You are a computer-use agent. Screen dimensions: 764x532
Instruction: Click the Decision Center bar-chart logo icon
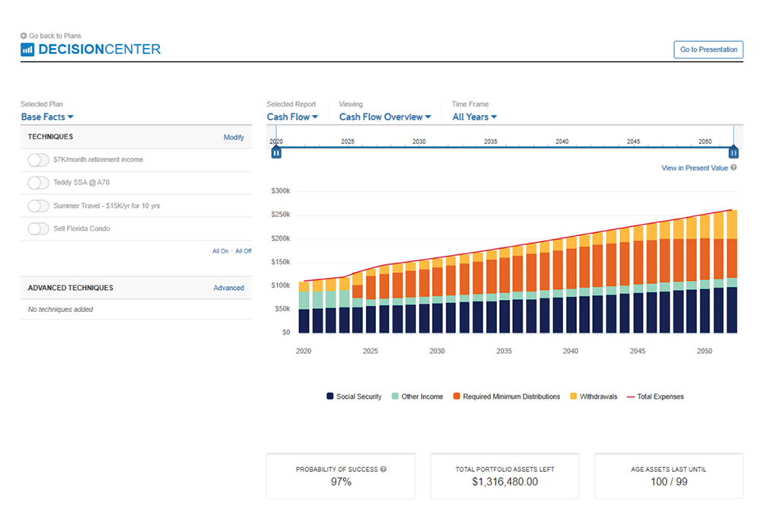27,49
